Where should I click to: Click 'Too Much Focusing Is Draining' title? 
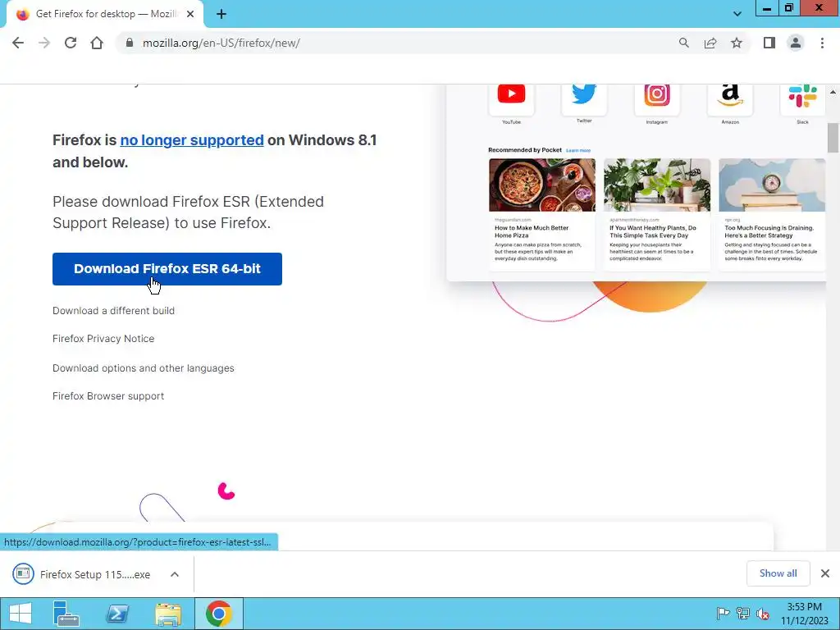tap(769, 231)
